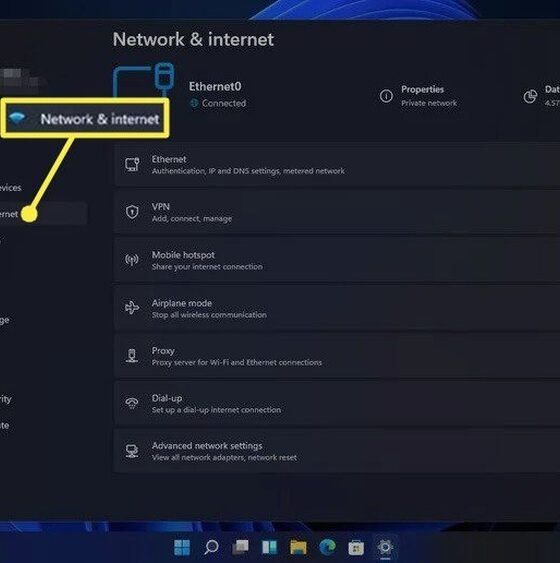Click the Ethernet0 connection graphic
Screen dimensions: 560x563
(144, 81)
